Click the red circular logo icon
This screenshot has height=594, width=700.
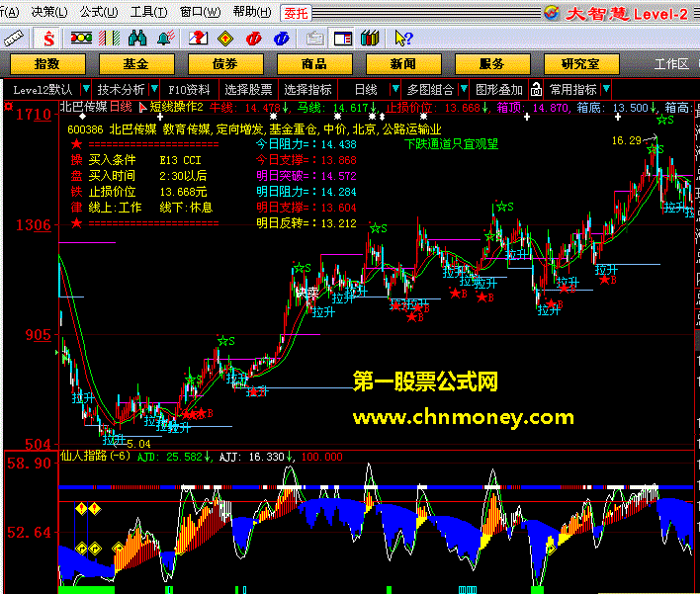tap(253, 39)
